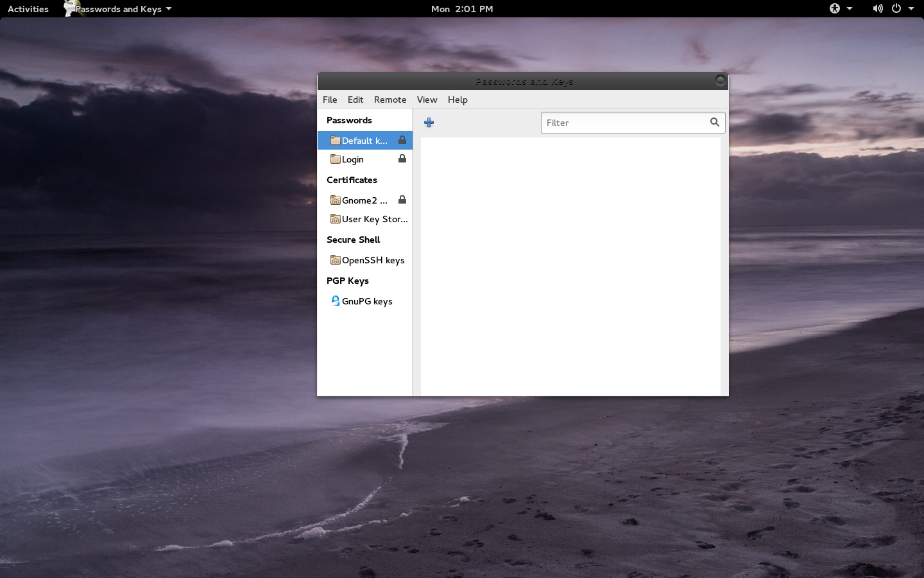
Task: Expand dropdown arrow next to power icon
Action: (x=911, y=8)
